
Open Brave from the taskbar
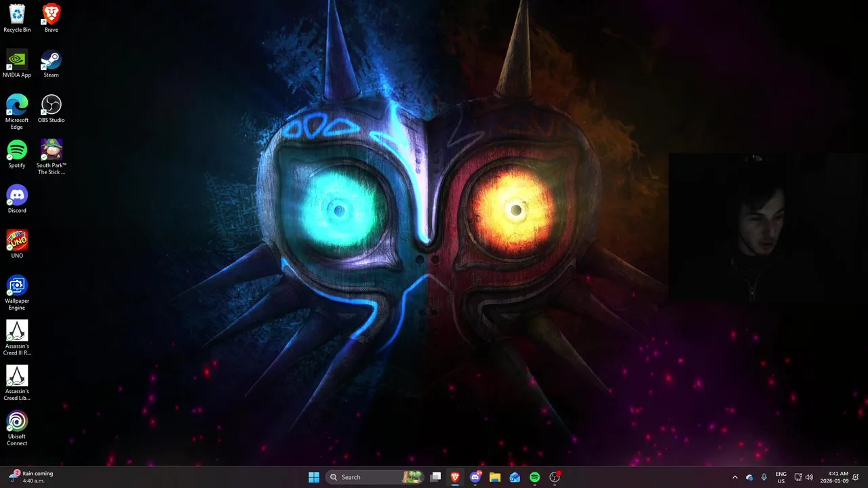tap(455, 477)
